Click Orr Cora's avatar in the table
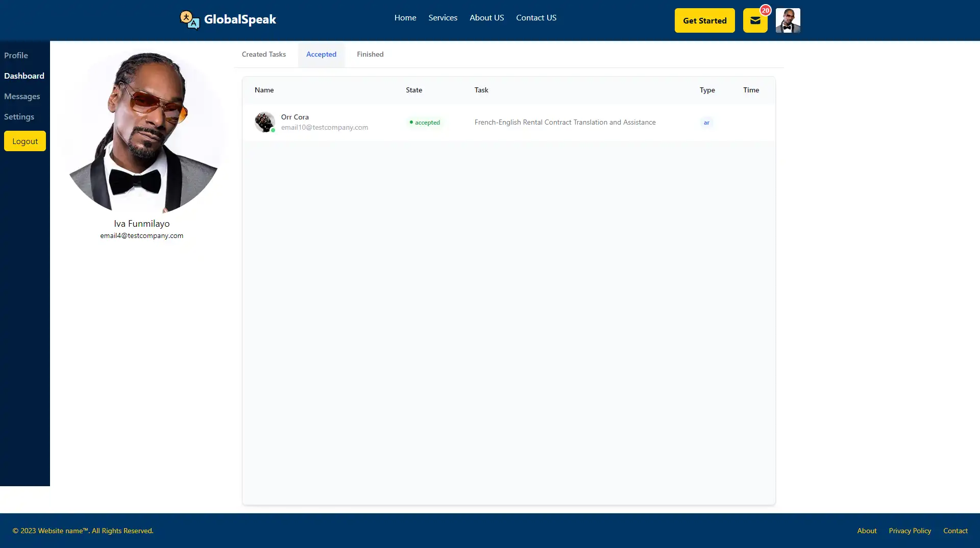This screenshot has width=980, height=548. point(264,122)
